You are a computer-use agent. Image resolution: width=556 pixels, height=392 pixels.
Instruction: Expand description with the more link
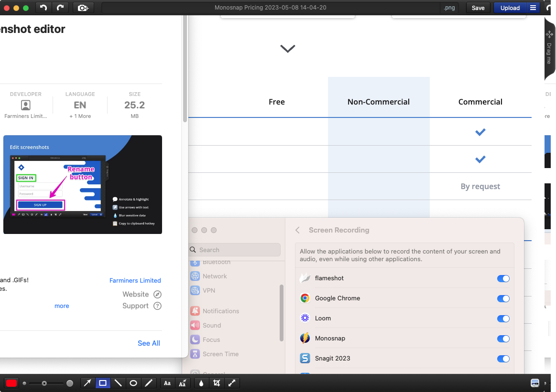pyautogui.click(x=62, y=306)
